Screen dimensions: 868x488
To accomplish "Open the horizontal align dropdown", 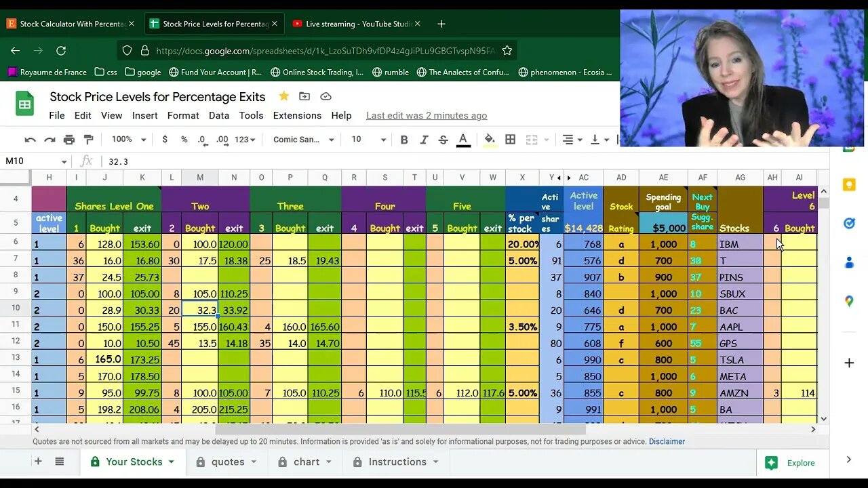I will click(x=572, y=140).
